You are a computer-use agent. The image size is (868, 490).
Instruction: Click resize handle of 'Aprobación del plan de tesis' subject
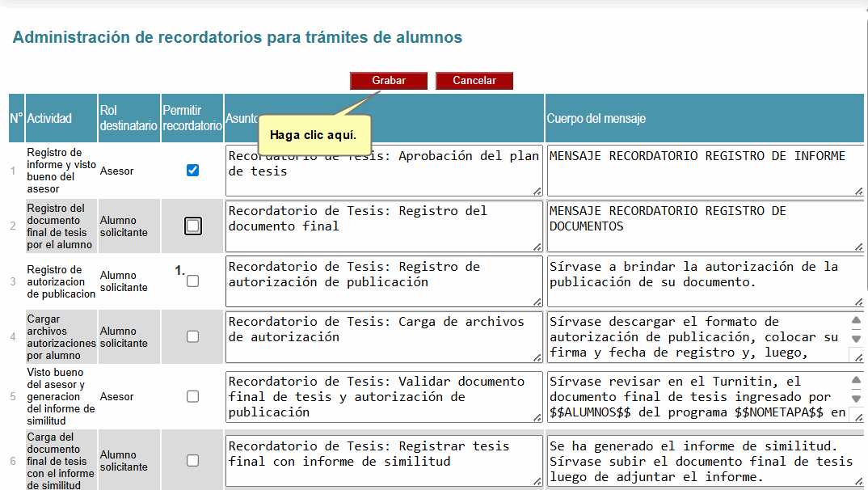[x=537, y=191]
